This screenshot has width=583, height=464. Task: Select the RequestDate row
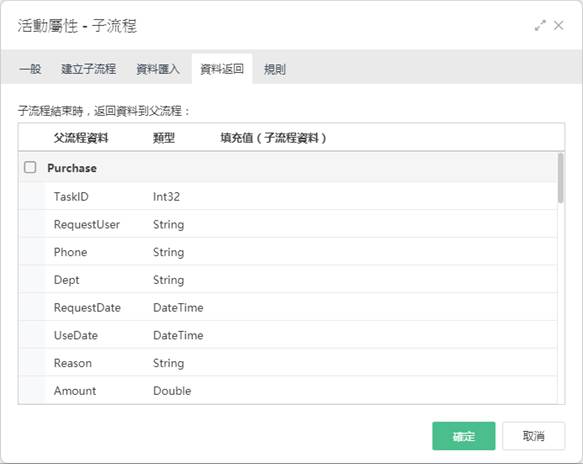point(287,307)
